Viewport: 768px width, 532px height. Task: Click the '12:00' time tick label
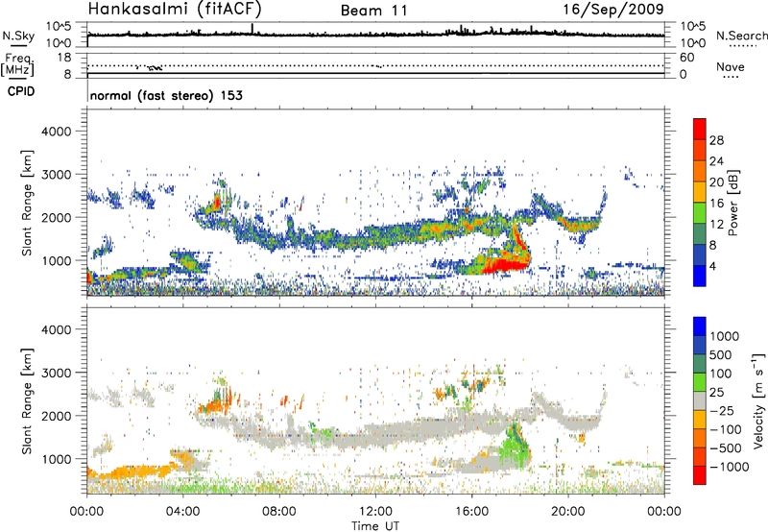(375, 512)
